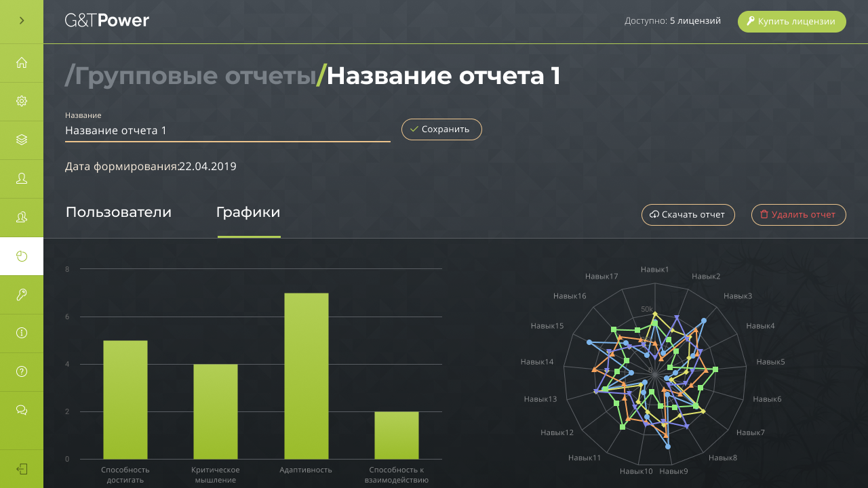
Task: Open the settings gear in sidebar
Action: (22, 102)
